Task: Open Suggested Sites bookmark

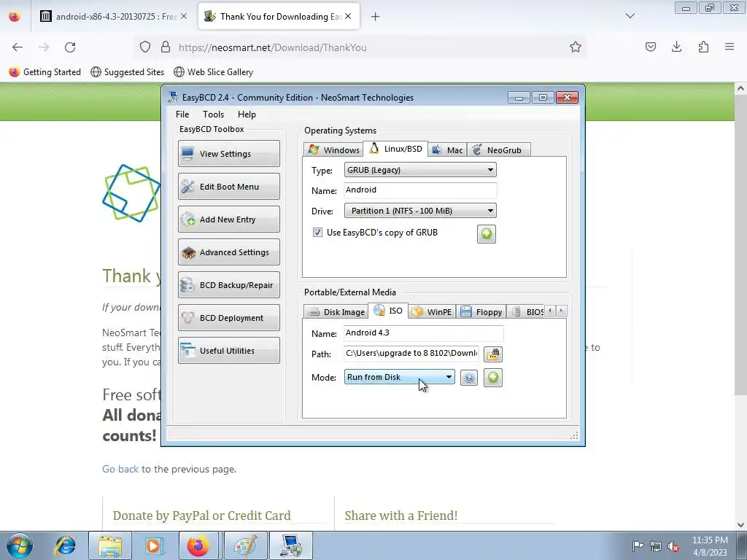Action: 127,72
